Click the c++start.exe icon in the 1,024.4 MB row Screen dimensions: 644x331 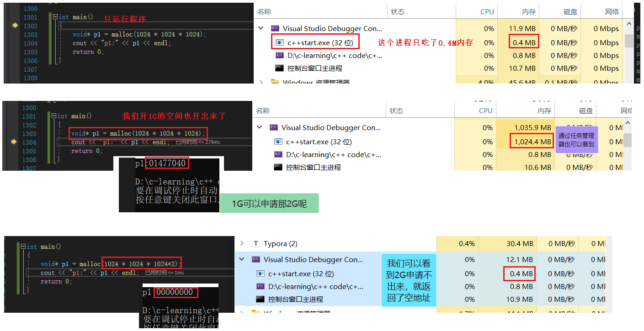click(x=278, y=142)
